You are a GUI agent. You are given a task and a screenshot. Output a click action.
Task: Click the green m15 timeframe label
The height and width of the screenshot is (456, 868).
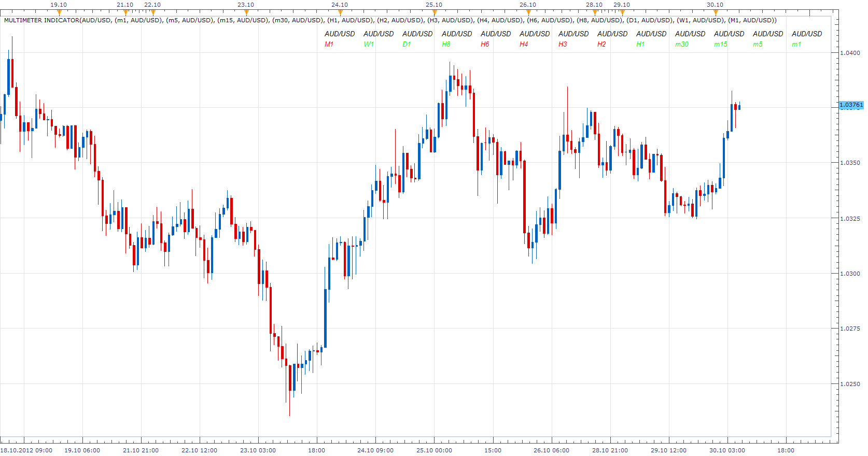tap(721, 44)
